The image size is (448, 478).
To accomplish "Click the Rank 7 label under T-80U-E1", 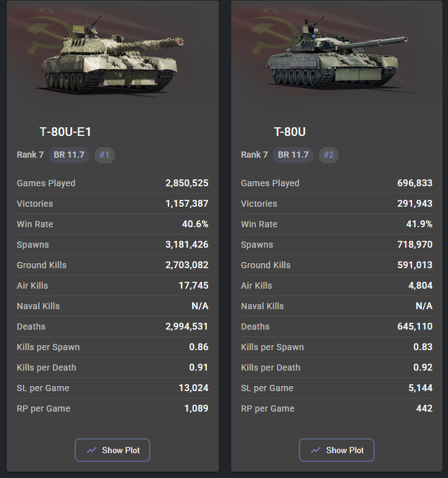I will (x=30, y=155).
